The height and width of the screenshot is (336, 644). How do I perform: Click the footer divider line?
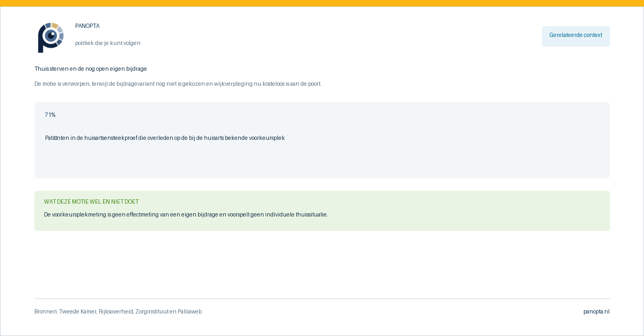pyautogui.click(x=322, y=298)
